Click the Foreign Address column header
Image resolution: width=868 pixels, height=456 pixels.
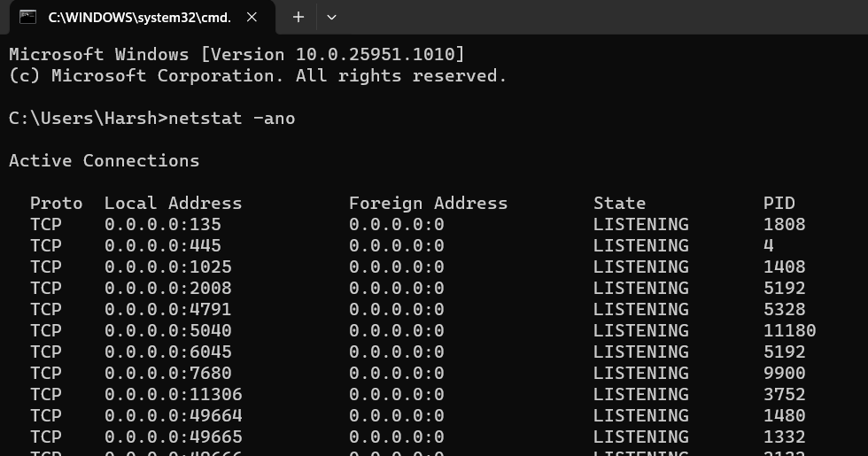pyautogui.click(x=428, y=203)
